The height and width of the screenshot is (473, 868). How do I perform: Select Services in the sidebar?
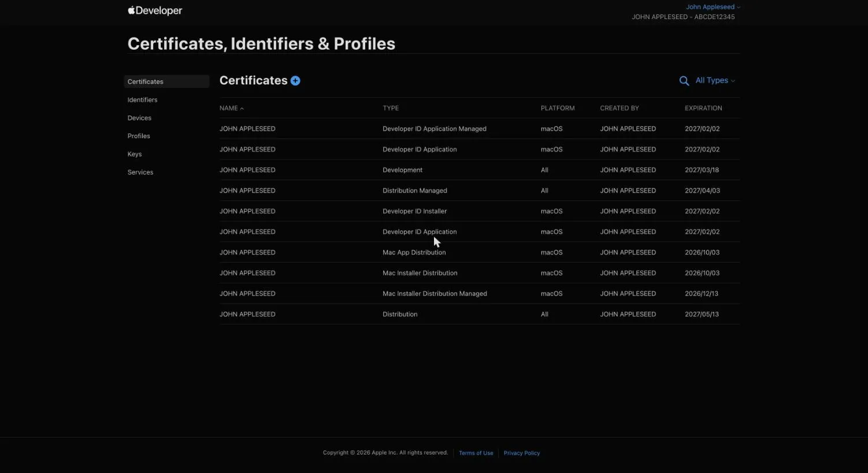tap(140, 172)
